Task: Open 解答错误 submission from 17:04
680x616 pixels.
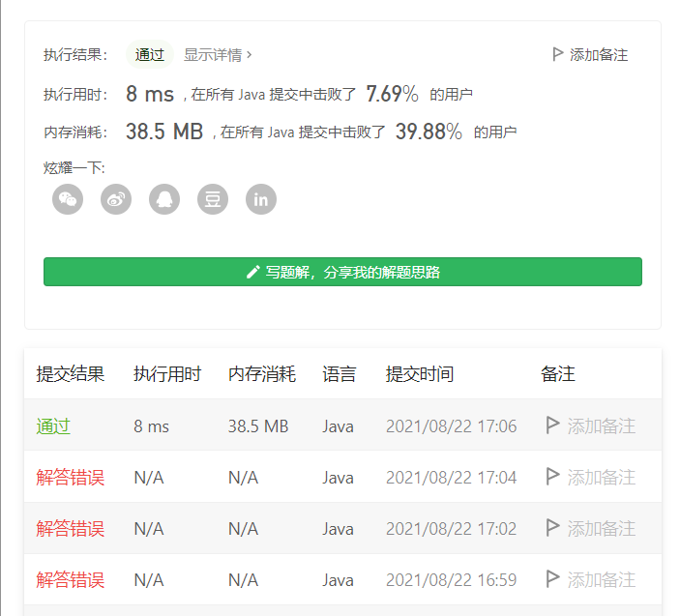Action: [71, 478]
